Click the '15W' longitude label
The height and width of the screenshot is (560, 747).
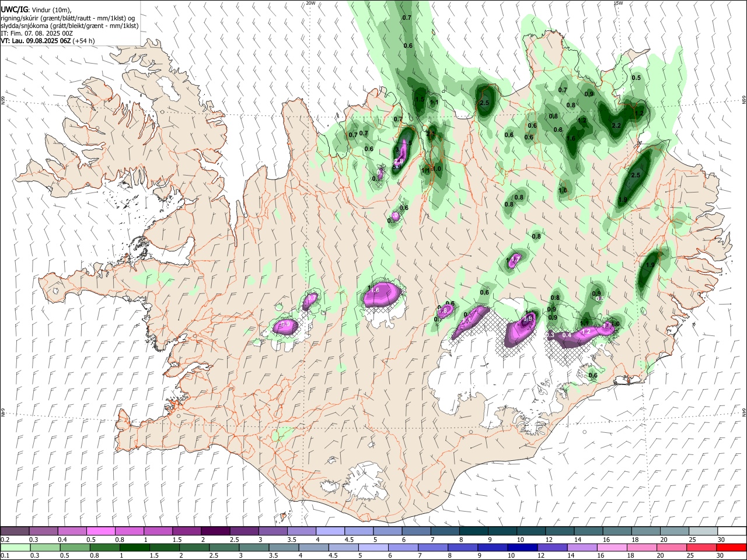pyautogui.click(x=618, y=3)
